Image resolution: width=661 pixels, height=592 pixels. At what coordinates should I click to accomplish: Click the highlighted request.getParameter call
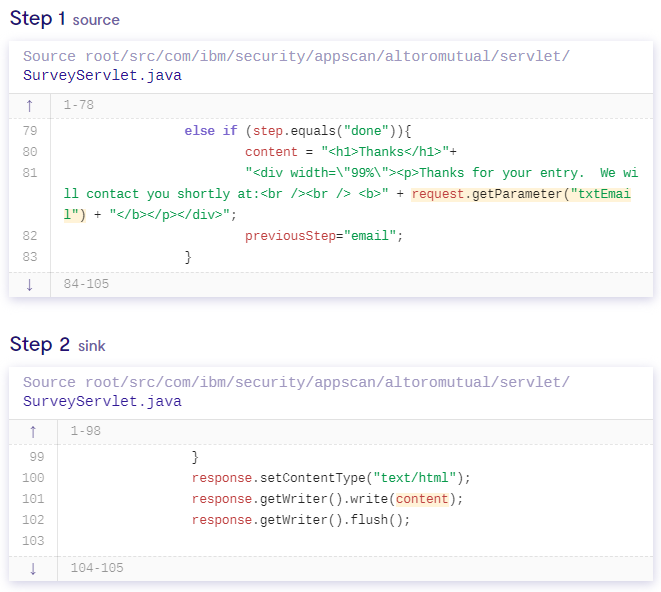click(x=521, y=194)
